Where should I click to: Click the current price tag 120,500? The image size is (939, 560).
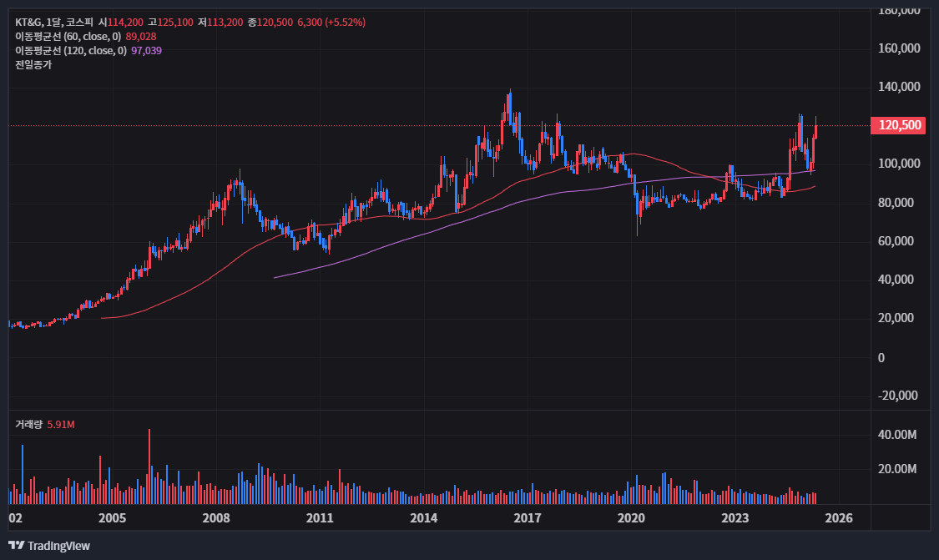click(x=898, y=125)
